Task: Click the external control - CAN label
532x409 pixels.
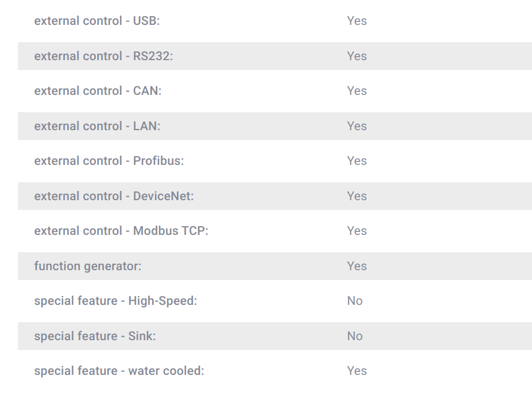Action: (98, 91)
